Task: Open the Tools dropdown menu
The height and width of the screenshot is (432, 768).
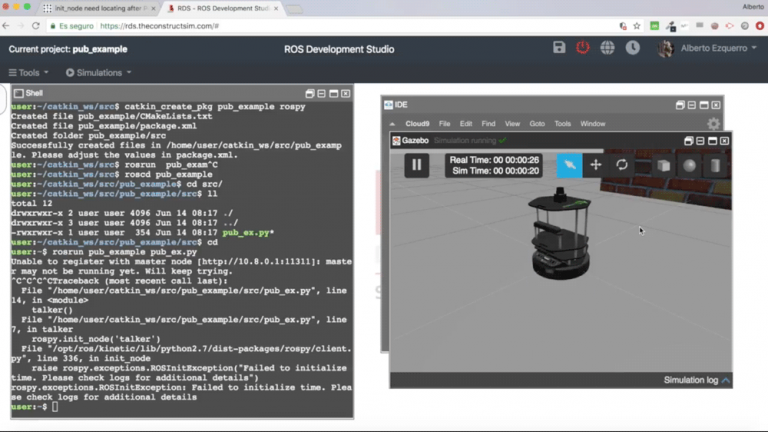Action: pyautogui.click(x=29, y=72)
